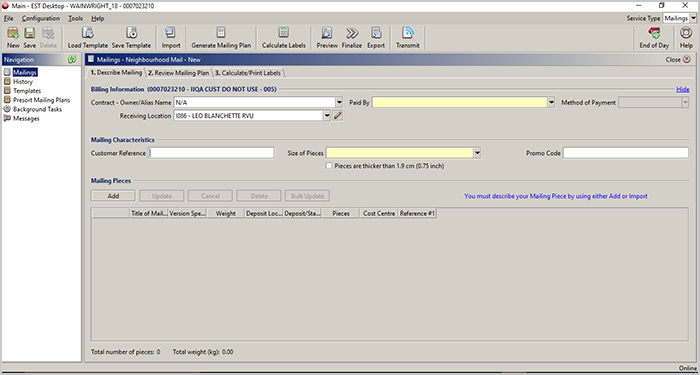Open the Tools menu
Viewport: 700px width, 375px height.
pos(75,18)
